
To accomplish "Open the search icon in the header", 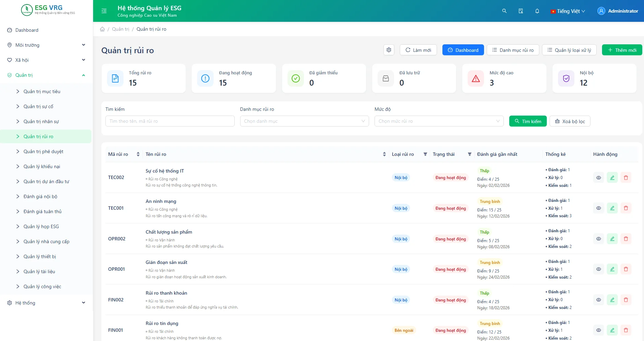I will click(504, 11).
